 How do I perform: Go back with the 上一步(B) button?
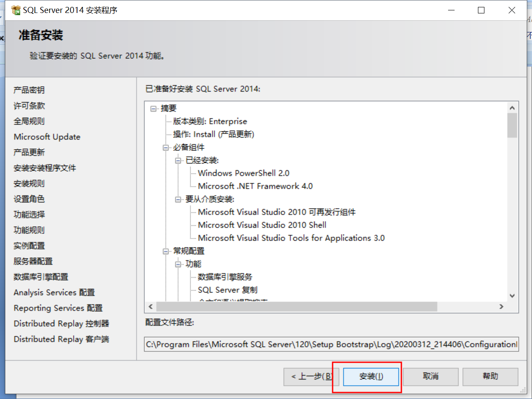[x=311, y=376]
